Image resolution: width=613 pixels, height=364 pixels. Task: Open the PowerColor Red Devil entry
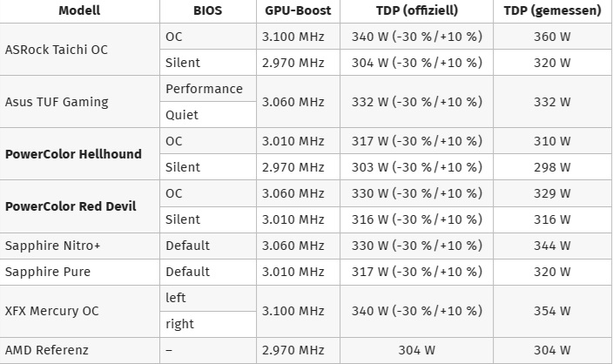pyautogui.click(x=71, y=206)
